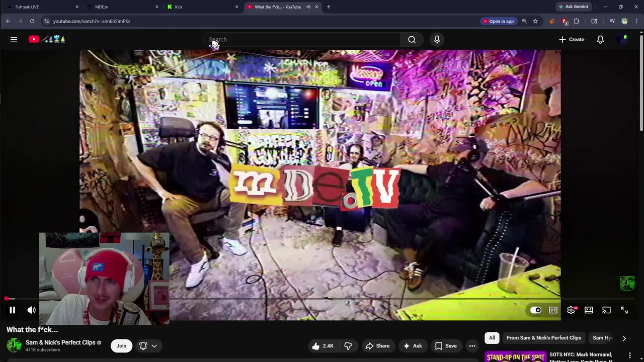The image size is (644, 362).
Task: Open a new browser tab
Action: click(329, 7)
